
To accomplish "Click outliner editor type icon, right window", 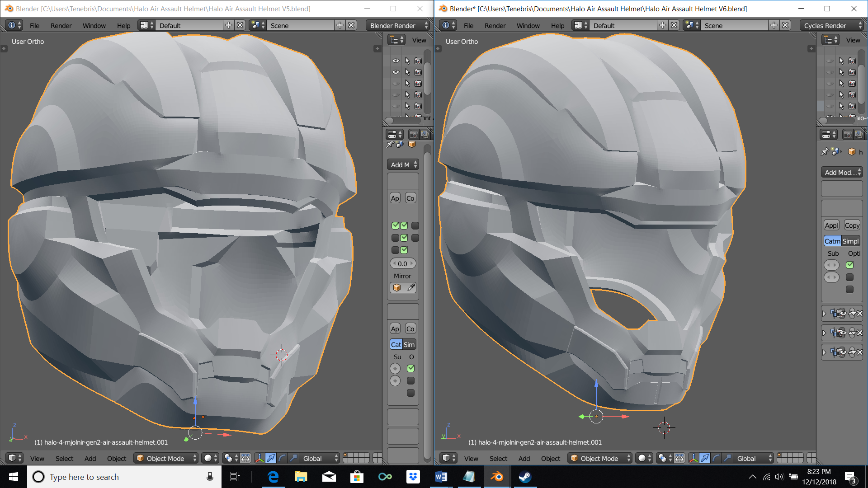I will pos(830,40).
